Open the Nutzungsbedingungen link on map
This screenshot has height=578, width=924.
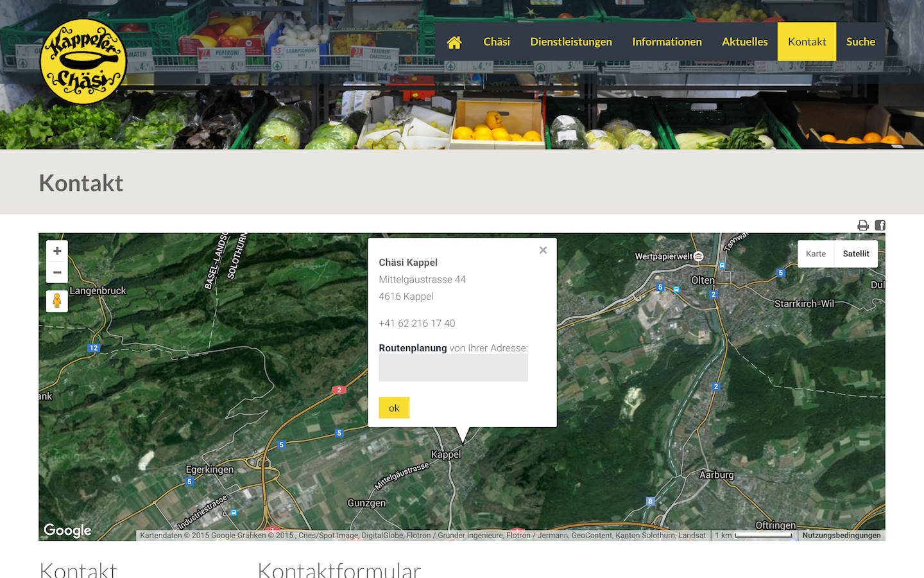click(x=841, y=535)
